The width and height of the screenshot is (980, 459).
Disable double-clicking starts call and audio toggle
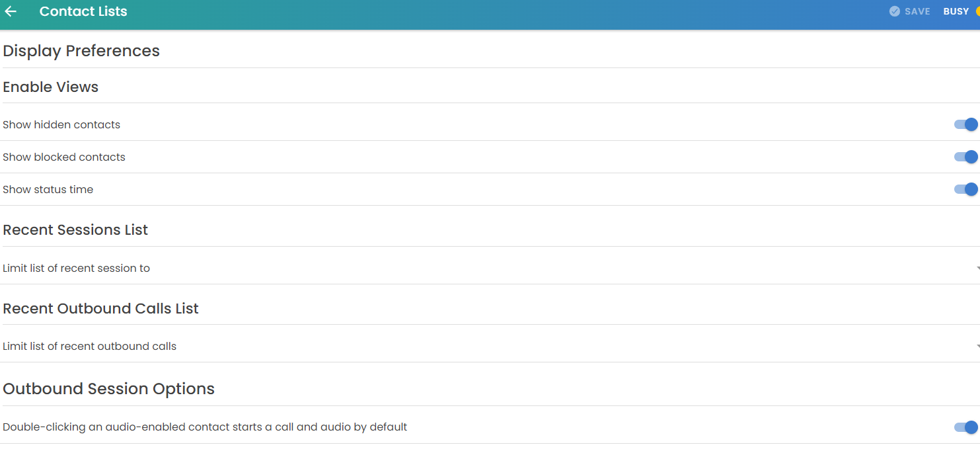(965, 427)
